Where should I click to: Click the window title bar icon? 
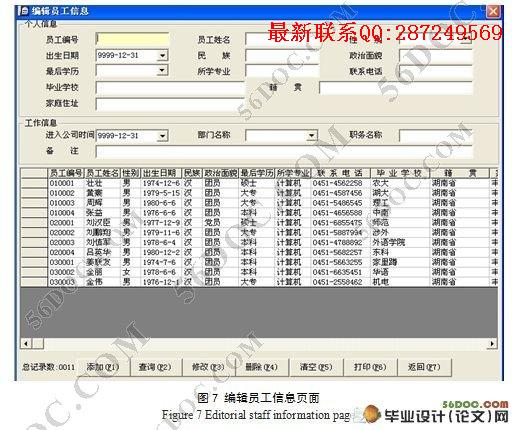point(23,11)
